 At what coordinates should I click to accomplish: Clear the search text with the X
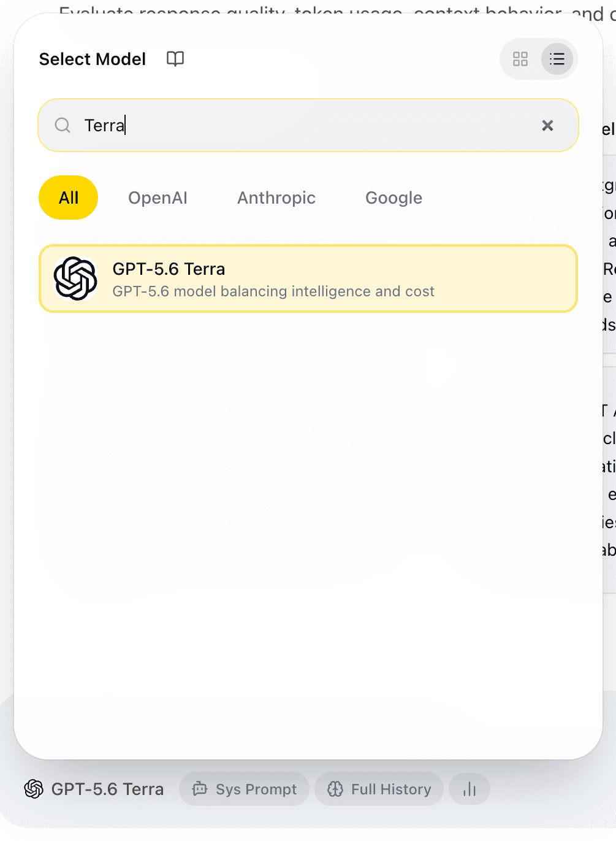pos(547,125)
